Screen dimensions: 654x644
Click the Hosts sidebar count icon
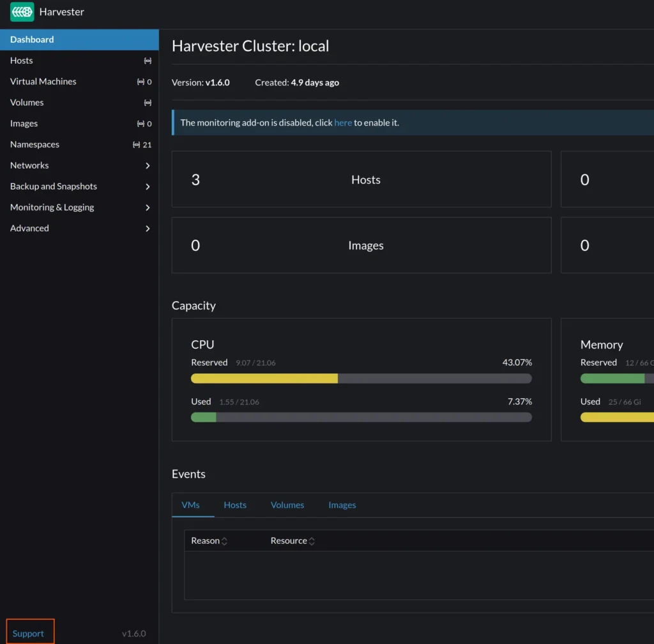click(148, 61)
